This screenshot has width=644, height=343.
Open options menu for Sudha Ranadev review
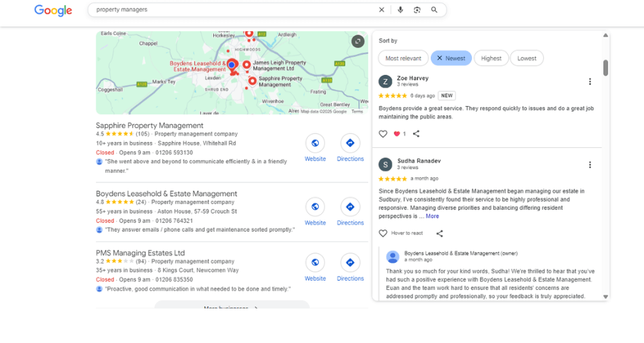coord(590,165)
